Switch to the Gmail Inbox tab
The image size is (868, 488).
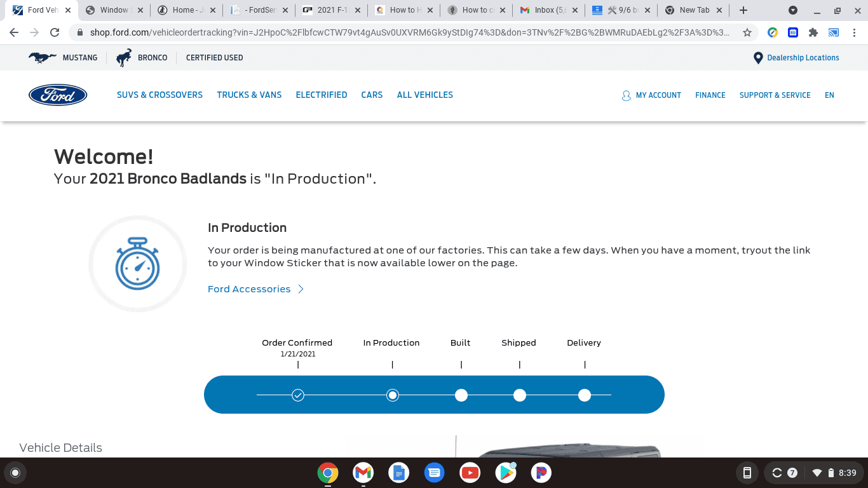[549, 10]
